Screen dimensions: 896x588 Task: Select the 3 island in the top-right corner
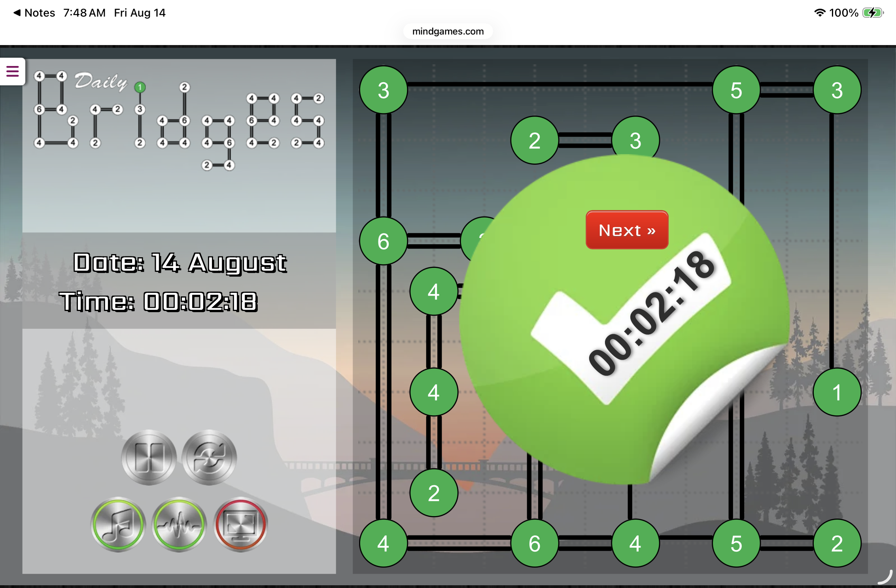click(x=837, y=90)
